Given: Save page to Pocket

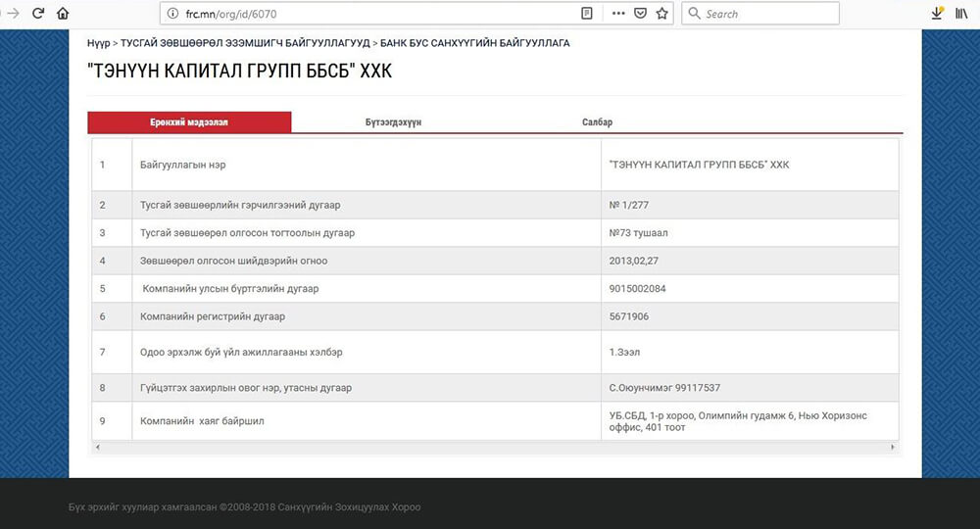Looking at the screenshot, I should coord(640,14).
